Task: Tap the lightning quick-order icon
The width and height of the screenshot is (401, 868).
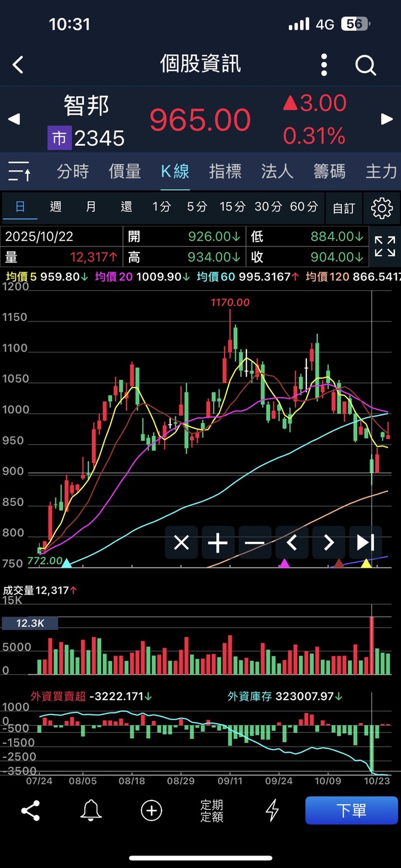Action: click(272, 810)
